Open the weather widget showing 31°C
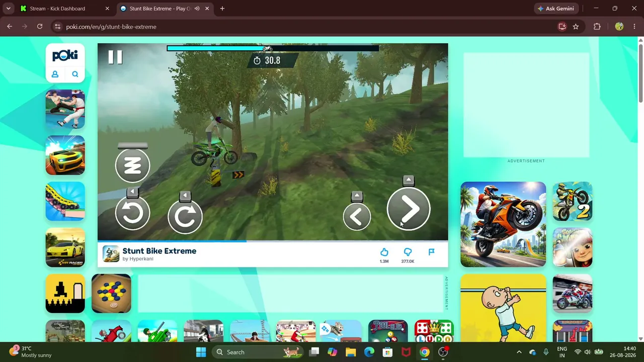This screenshot has width=644, height=362. pyautogui.click(x=31, y=352)
